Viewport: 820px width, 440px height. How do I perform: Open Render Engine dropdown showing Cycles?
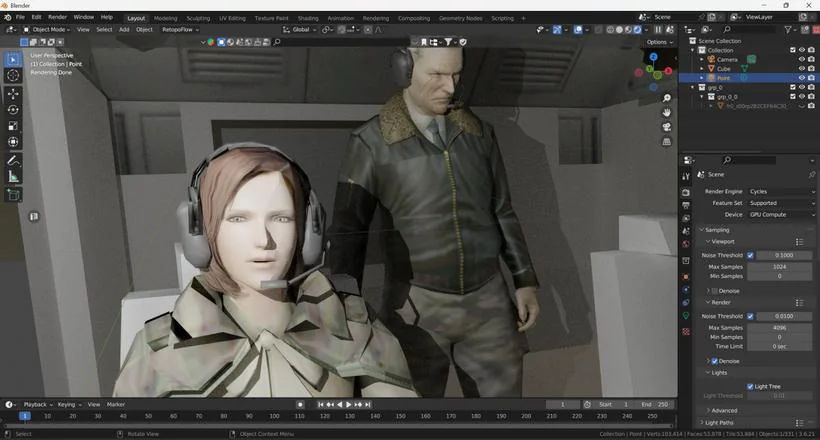(781, 191)
